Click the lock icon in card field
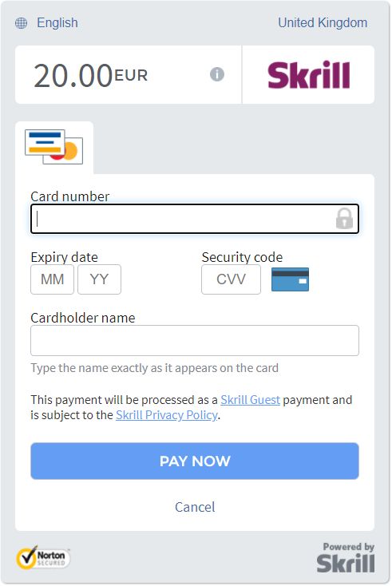 (x=344, y=218)
